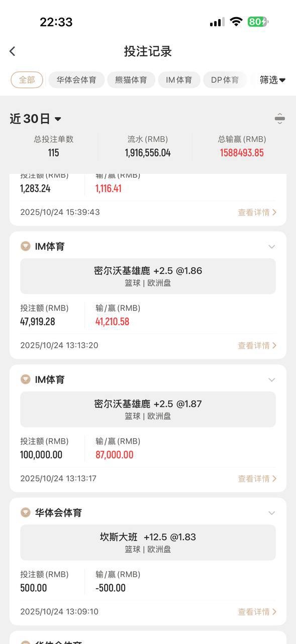The height and width of the screenshot is (644, 296).
Task: Open the 筛选 filter dropdown
Action: click(272, 80)
